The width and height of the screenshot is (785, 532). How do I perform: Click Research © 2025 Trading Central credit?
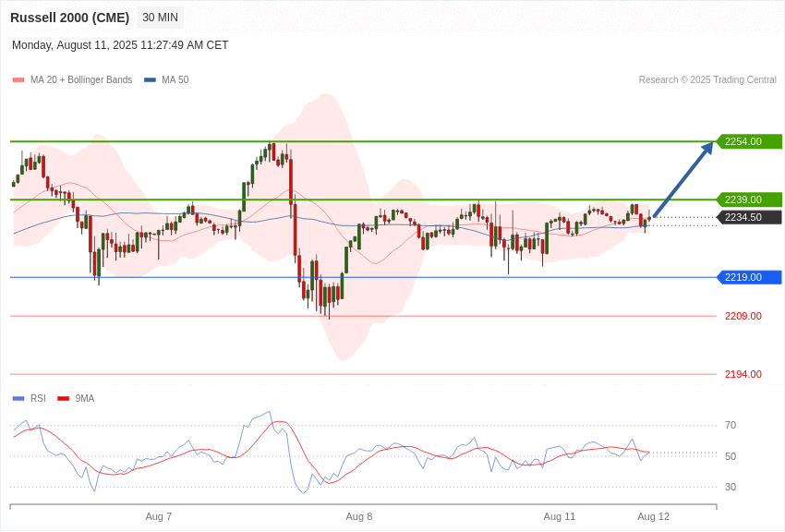click(x=707, y=79)
